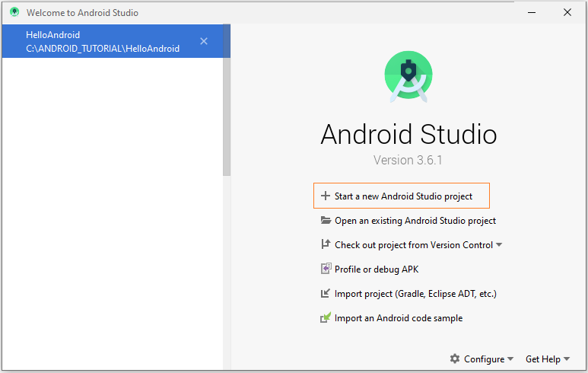
Task: Click the recent projects vertical scrollbar
Action: coord(227,100)
